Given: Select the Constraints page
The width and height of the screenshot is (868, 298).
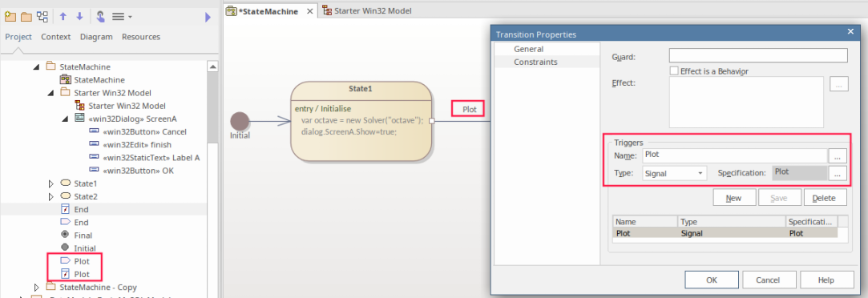Looking at the screenshot, I should (x=535, y=62).
